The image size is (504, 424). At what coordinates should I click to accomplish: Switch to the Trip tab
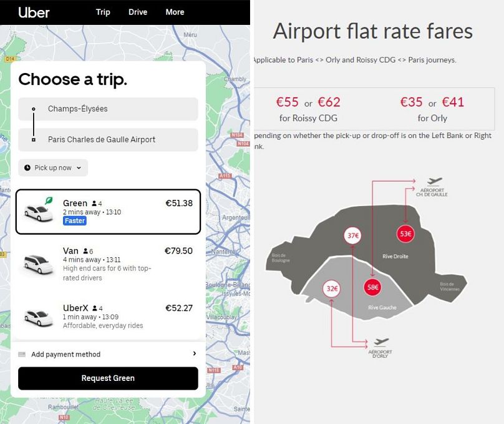(x=103, y=12)
